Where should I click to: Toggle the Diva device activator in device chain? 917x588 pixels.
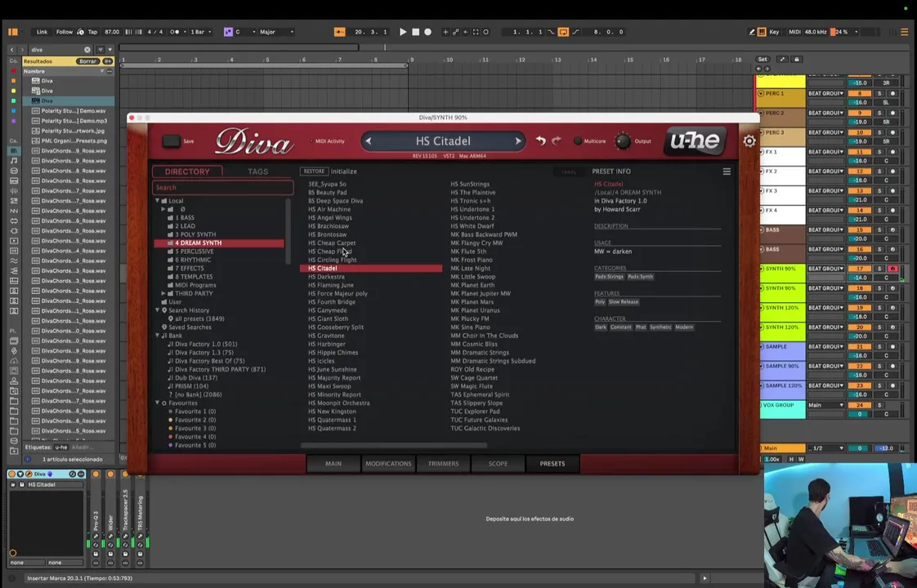[11, 474]
